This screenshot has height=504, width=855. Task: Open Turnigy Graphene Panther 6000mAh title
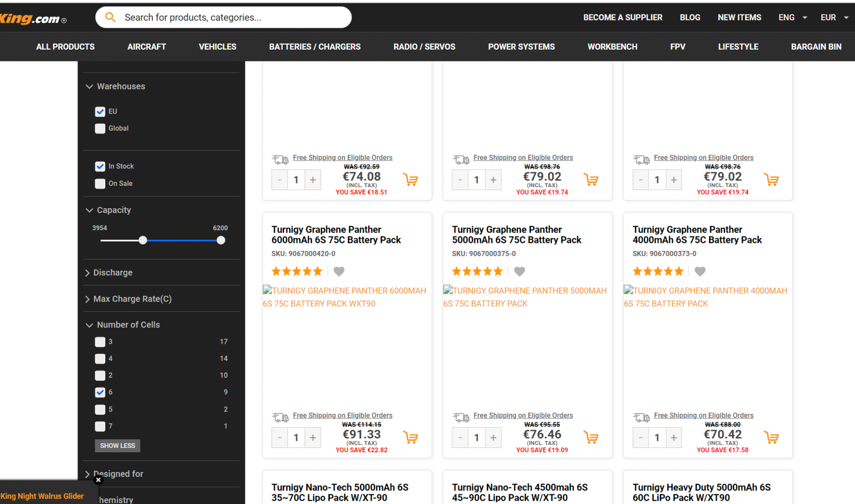pyautogui.click(x=336, y=235)
